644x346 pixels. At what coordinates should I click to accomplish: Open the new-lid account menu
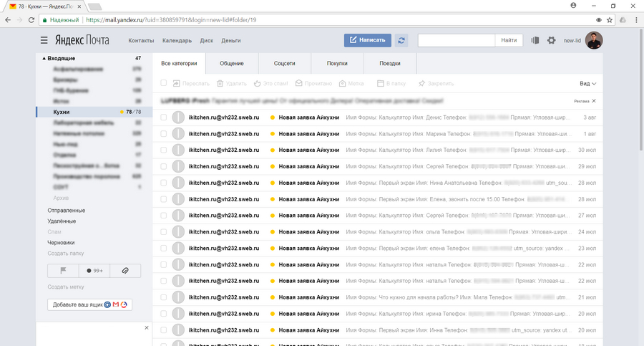point(572,41)
